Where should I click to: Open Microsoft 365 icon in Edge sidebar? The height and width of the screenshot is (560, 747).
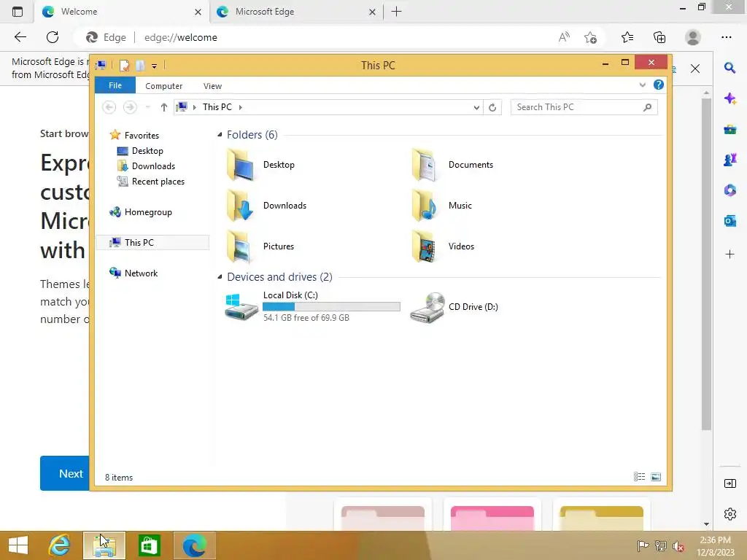click(729, 190)
